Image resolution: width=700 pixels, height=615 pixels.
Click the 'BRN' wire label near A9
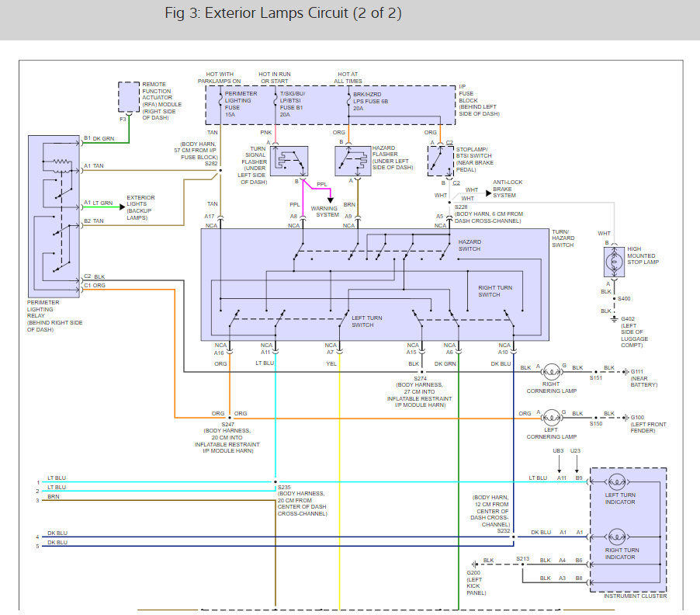(349, 204)
